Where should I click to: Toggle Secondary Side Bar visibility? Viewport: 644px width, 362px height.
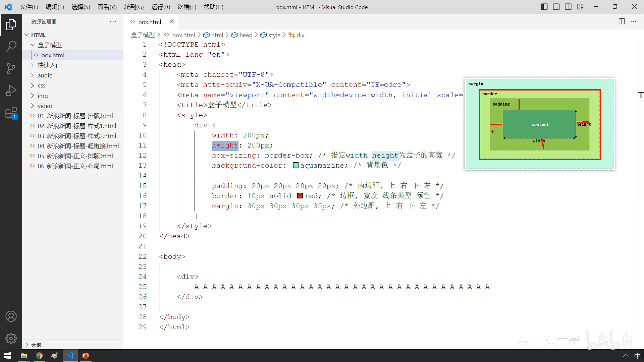(x=568, y=7)
